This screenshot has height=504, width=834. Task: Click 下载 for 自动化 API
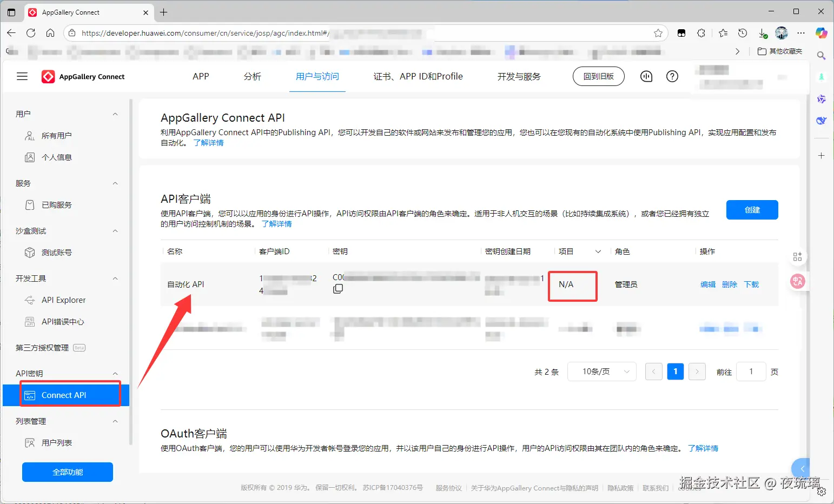751,284
